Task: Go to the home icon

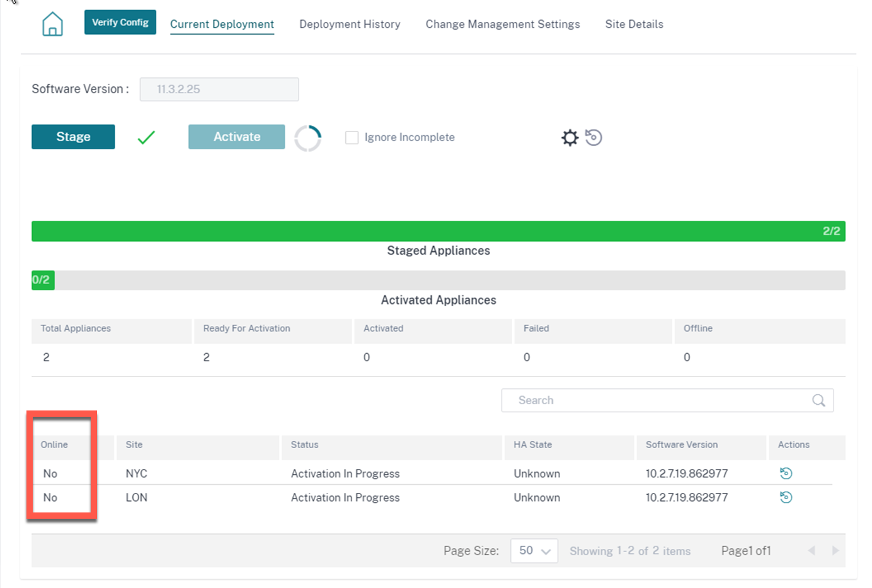Action: coord(52,24)
